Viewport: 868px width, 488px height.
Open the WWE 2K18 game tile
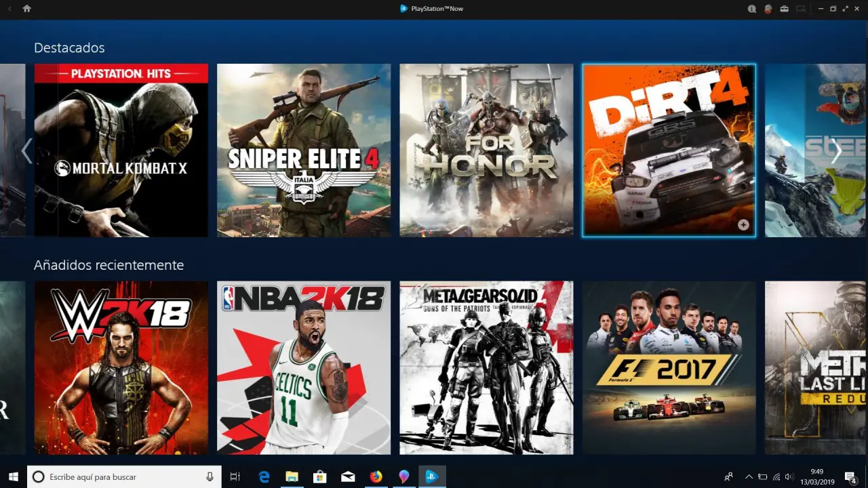121,367
